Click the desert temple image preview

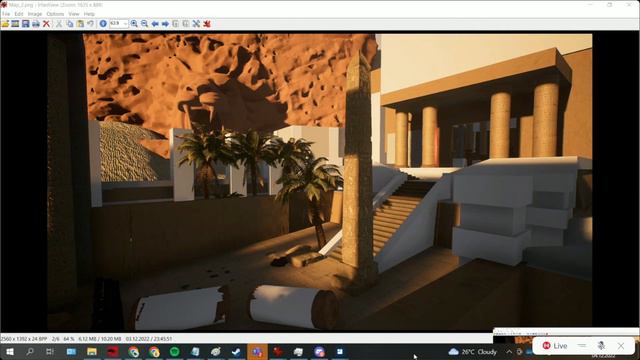(x=320, y=182)
